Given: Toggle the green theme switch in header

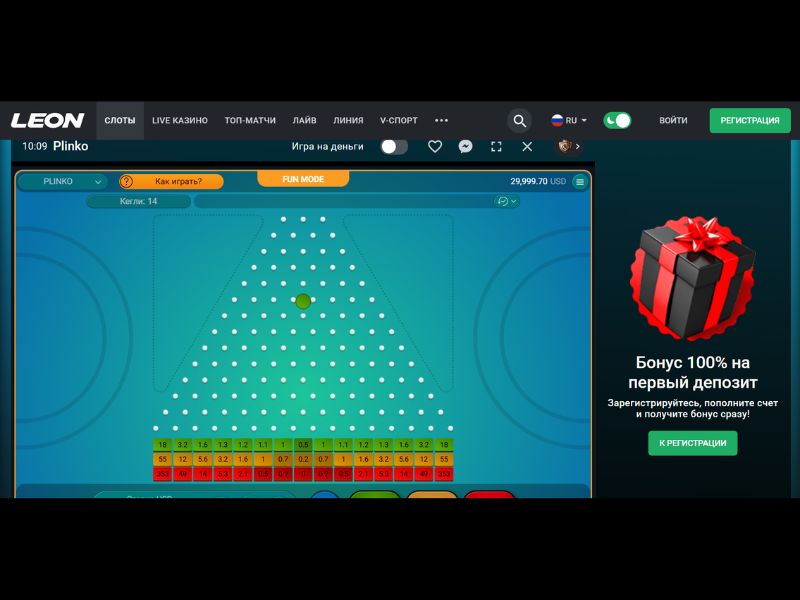Looking at the screenshot, I should pyautogui.click(x=617, y=120).
